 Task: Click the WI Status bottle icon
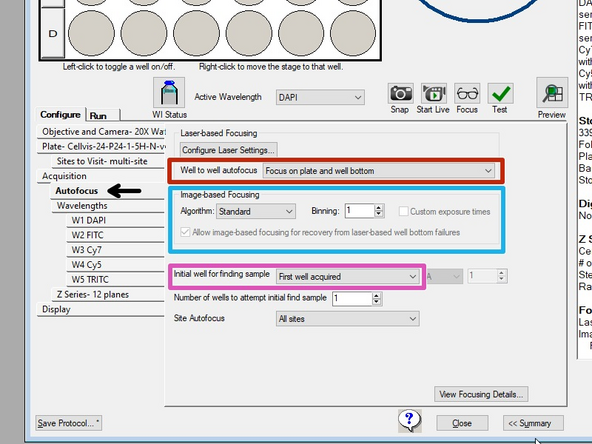point(169,92)
